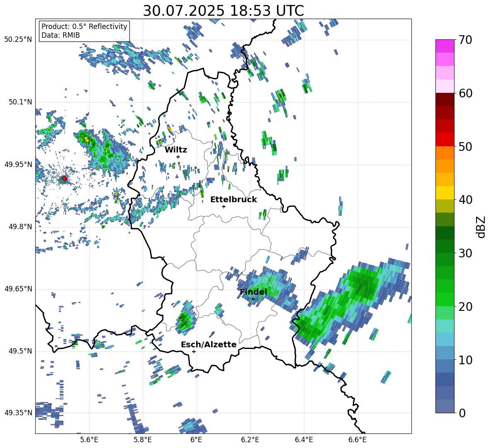
Task: Click the Esch/Alzette city label
Action: (209, 344)
